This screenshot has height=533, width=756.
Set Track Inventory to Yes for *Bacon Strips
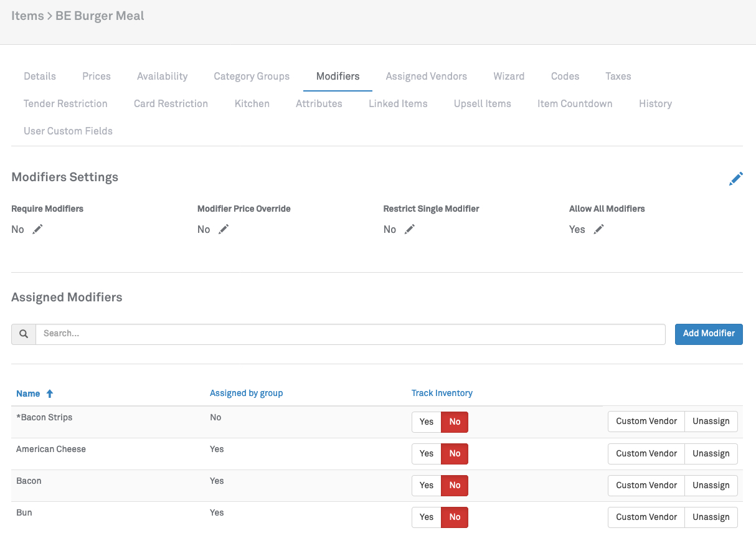(427, 422)
